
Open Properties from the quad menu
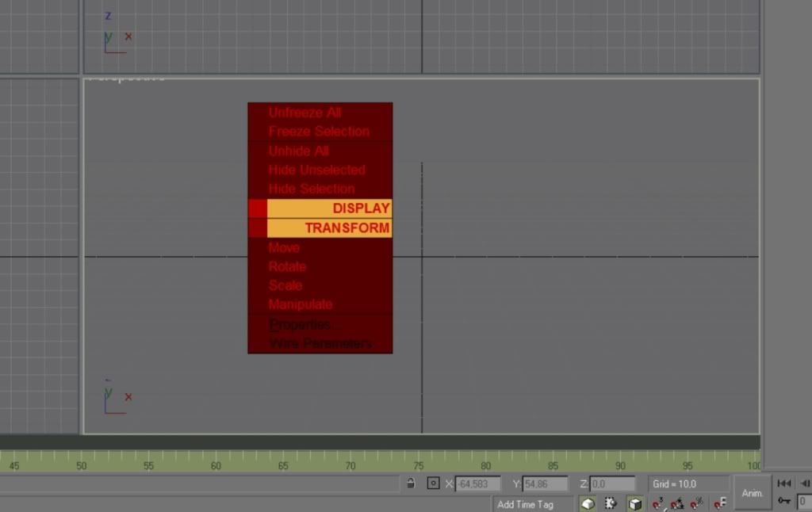click(320, 324)
